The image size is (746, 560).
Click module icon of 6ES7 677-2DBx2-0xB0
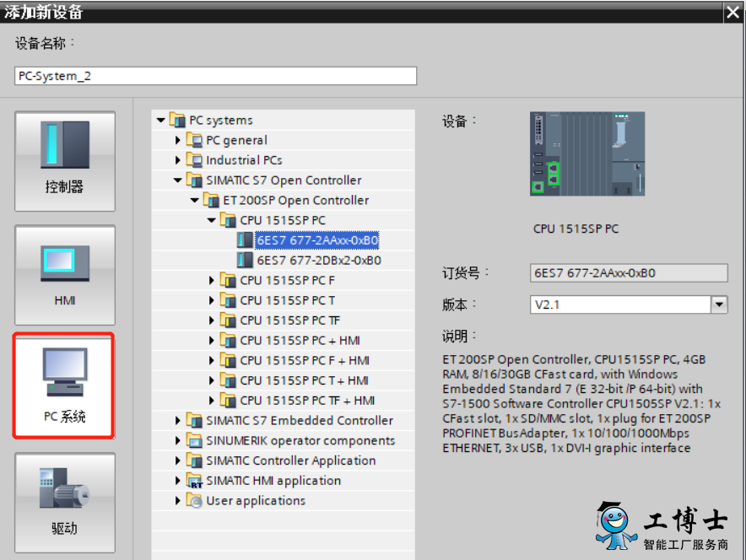click(245, 260)
